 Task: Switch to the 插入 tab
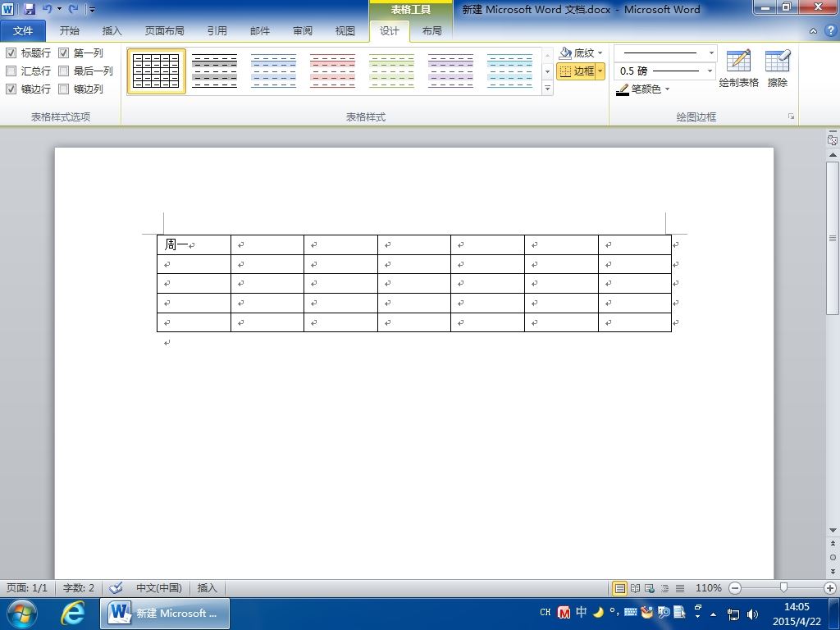(112, 31)
